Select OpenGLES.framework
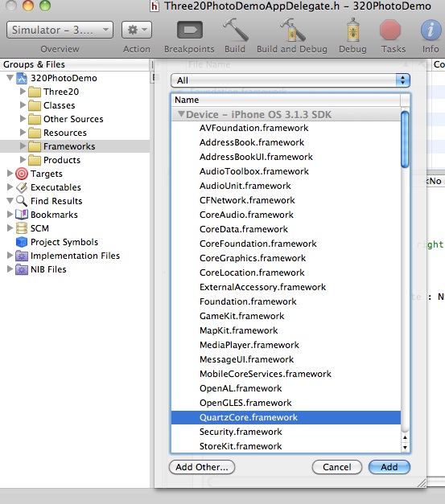The image size is (445, 504). click(x=245, y=403)
